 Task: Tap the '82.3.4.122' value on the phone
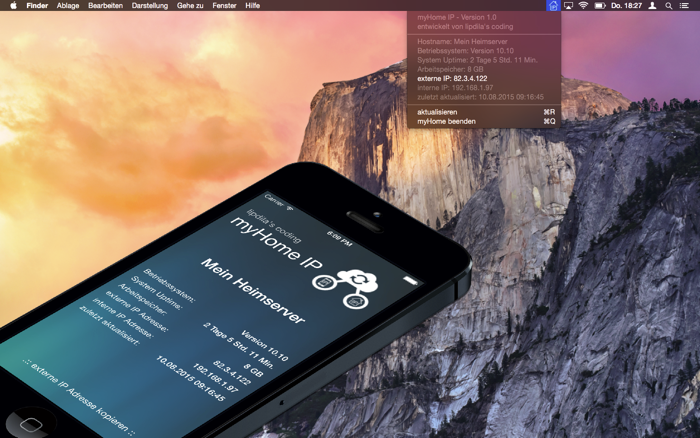pyautogui.click(x=232, y=373)
